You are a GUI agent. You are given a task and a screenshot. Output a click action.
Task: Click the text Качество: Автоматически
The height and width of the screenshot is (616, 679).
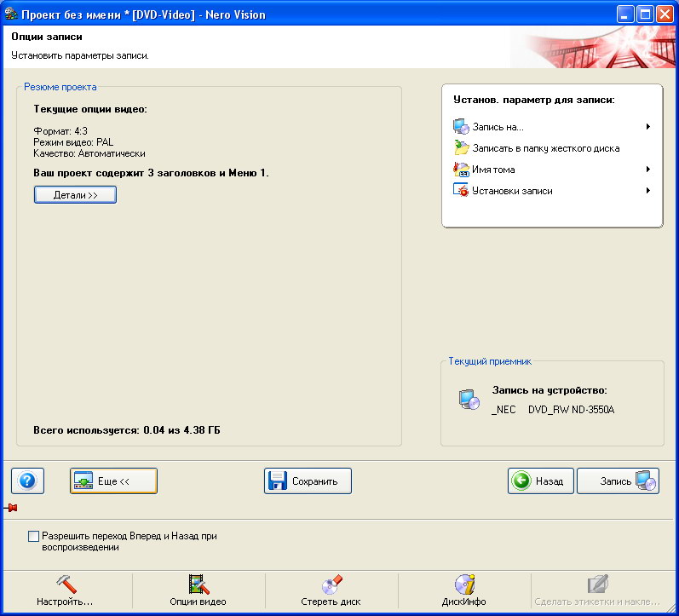(89, 153)
